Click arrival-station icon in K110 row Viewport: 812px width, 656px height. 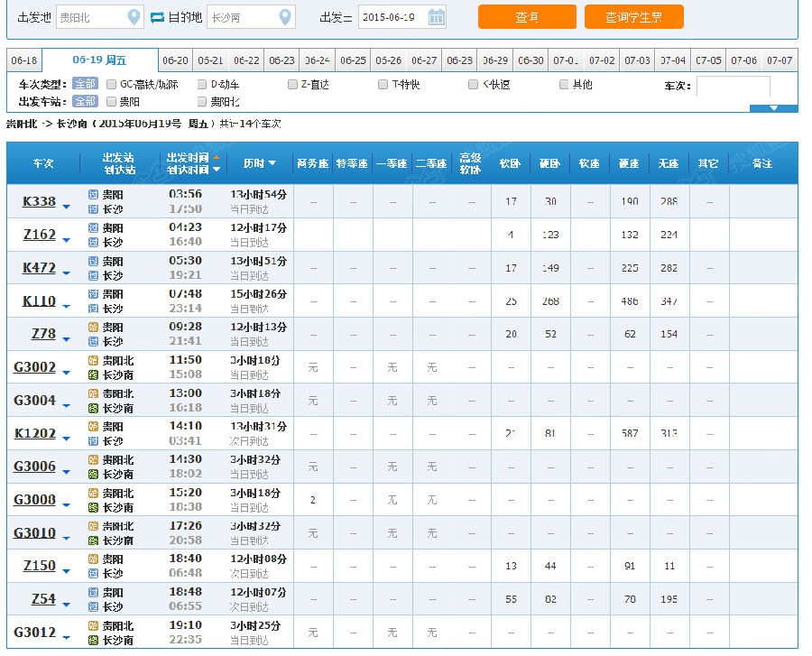pyautogui.click(x=93, y=309)
